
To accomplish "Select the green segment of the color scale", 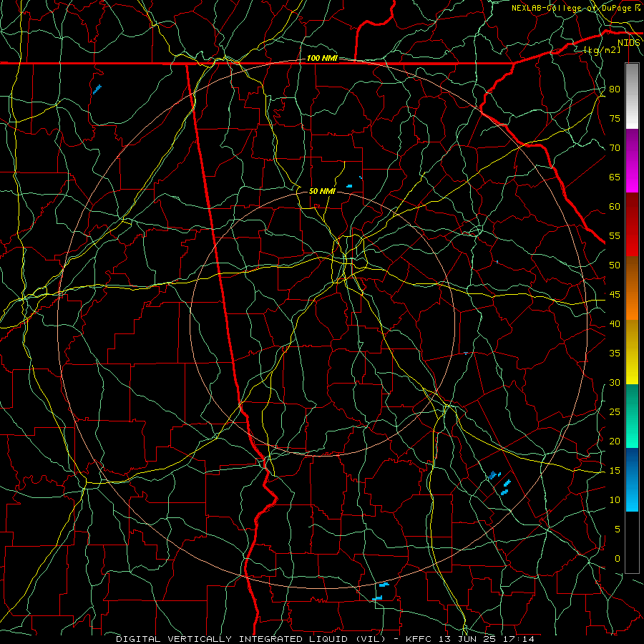I will [x=632, y=416].
